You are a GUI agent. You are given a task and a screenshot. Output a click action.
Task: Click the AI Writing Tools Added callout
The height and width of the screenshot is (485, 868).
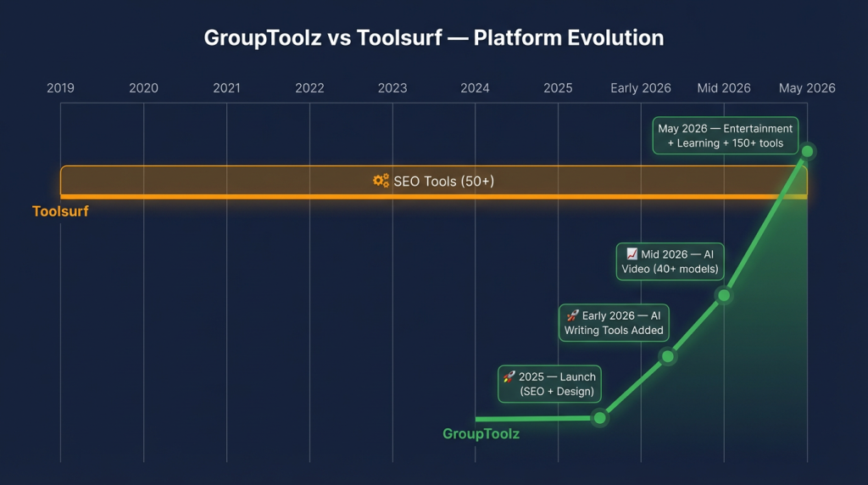click(x=614, y=323)
